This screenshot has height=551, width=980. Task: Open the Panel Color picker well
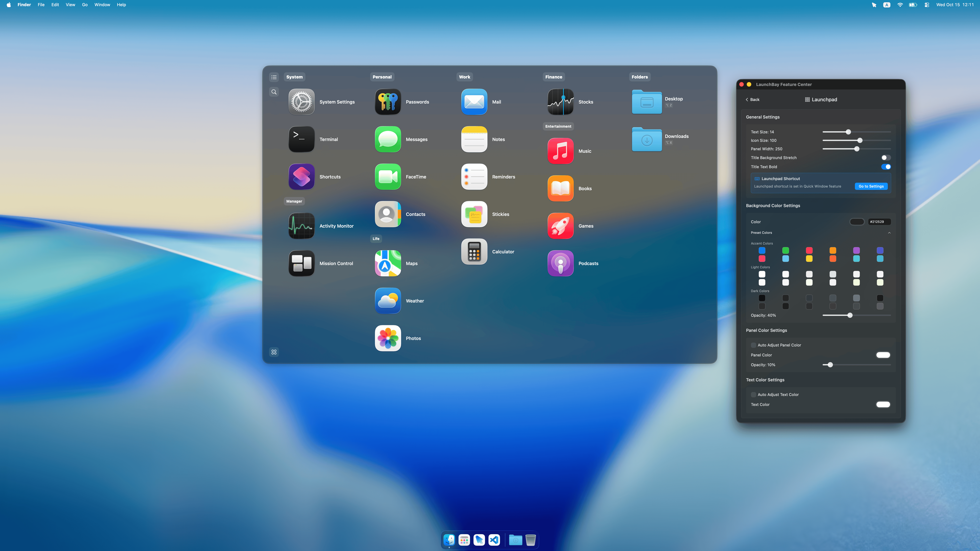coord(883,355)
